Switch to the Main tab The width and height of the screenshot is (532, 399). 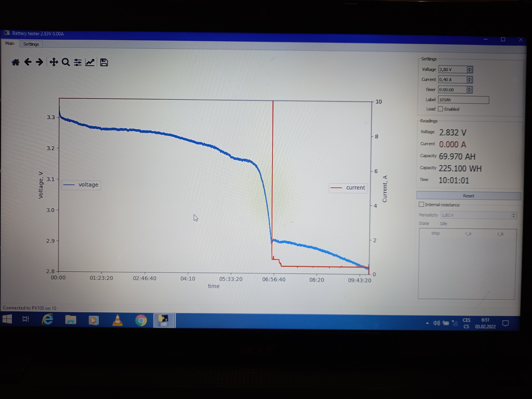click(10, 43)
